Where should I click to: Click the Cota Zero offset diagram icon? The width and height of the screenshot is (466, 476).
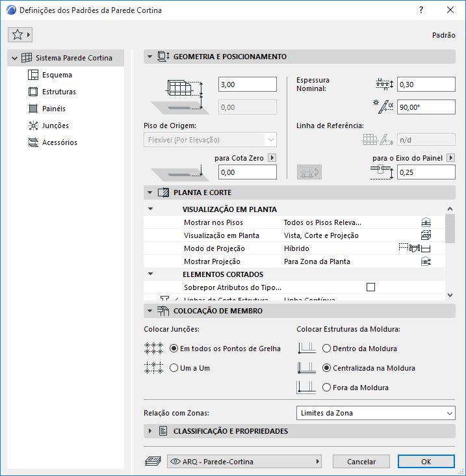point(179,172)
